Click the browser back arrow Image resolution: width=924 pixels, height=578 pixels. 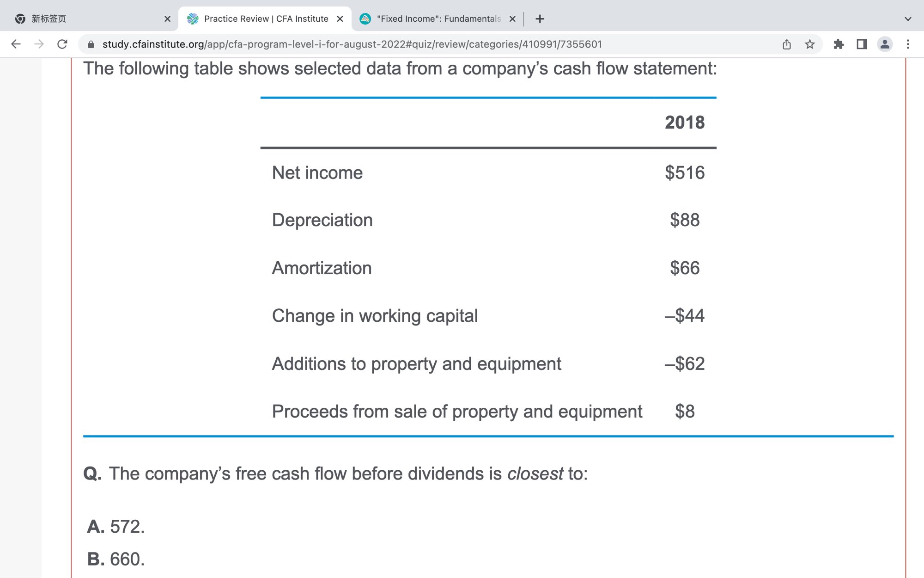click(x=16, y=44)
